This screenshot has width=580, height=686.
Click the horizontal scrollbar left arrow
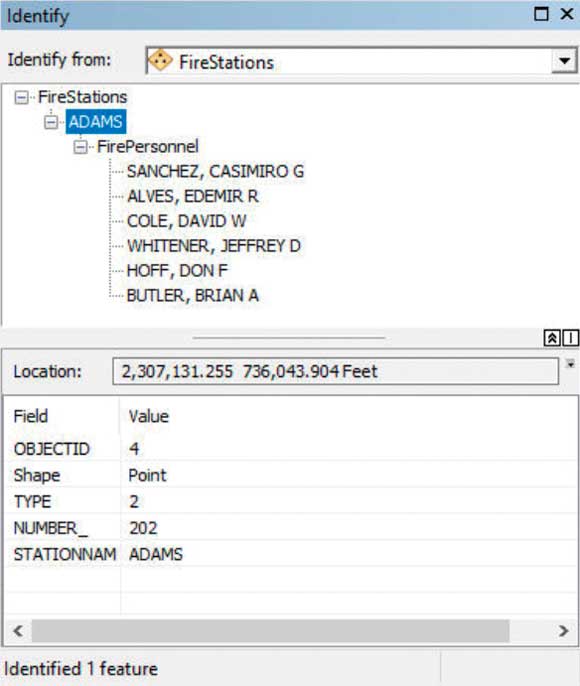point(18,631)
